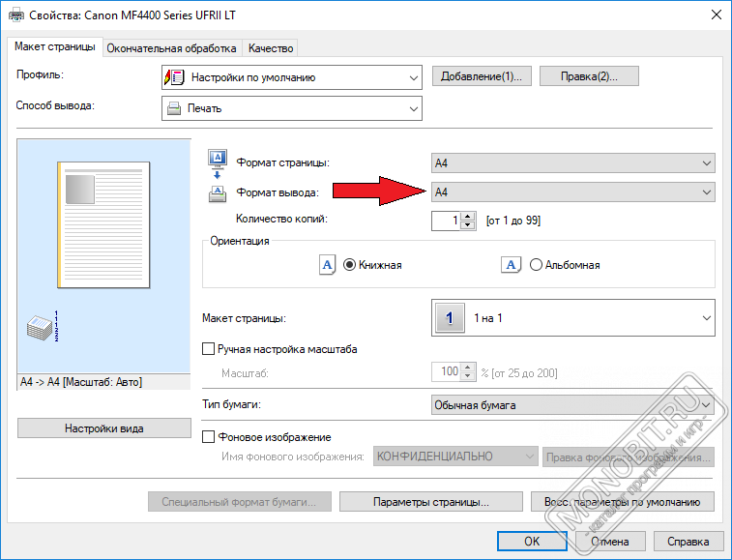Click the portrait orientation A icon
732x560 pixels.
327,265
